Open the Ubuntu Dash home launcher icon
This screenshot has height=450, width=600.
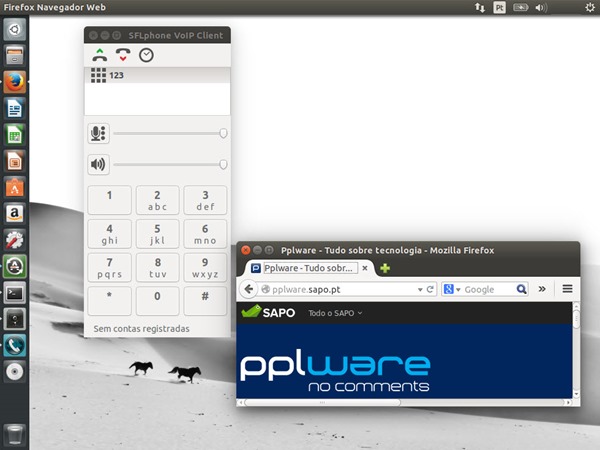[15, 29]
